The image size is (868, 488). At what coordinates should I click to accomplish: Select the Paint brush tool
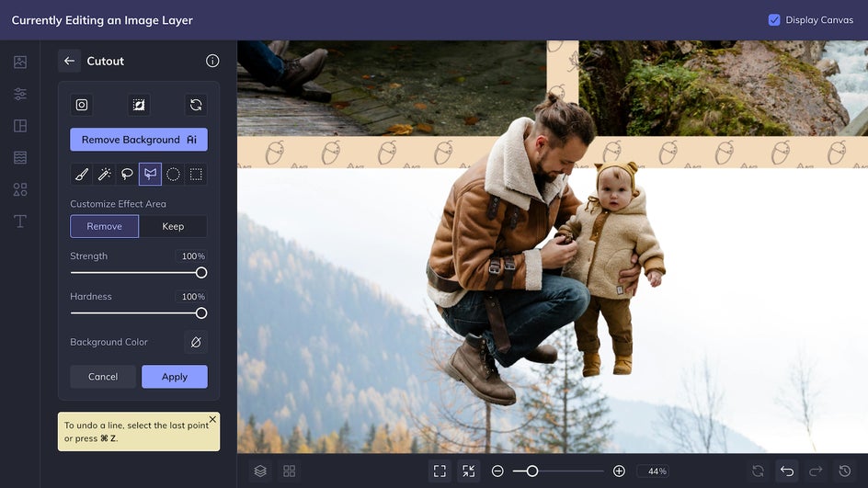click(81, 175)
